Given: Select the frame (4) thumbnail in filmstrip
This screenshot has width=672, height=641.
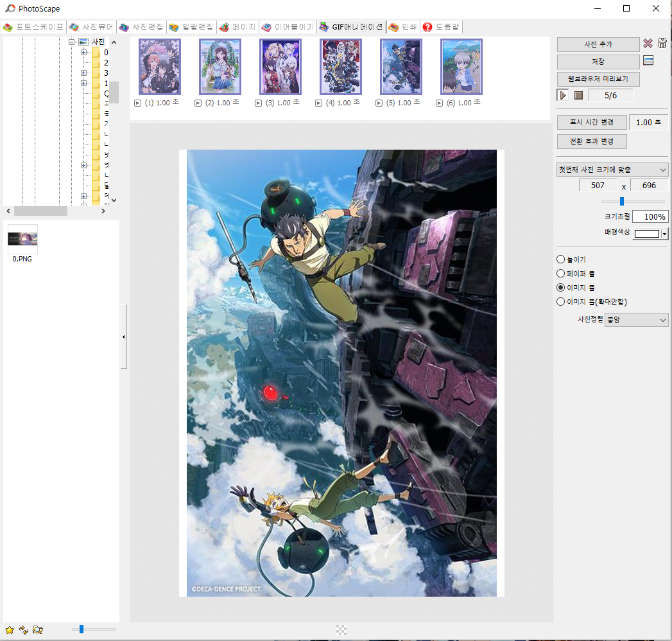Looking at the screenshot, I should 341,67.
